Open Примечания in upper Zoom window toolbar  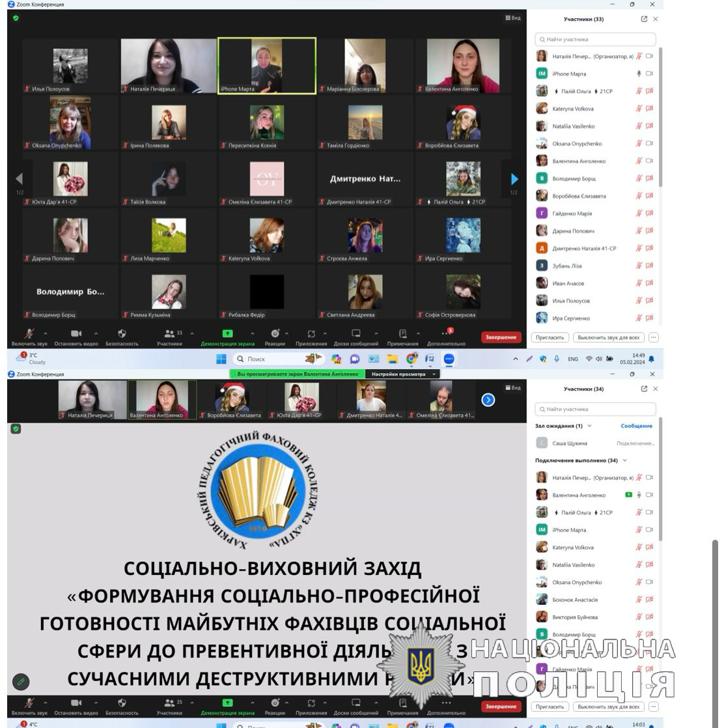pos(402,337)
